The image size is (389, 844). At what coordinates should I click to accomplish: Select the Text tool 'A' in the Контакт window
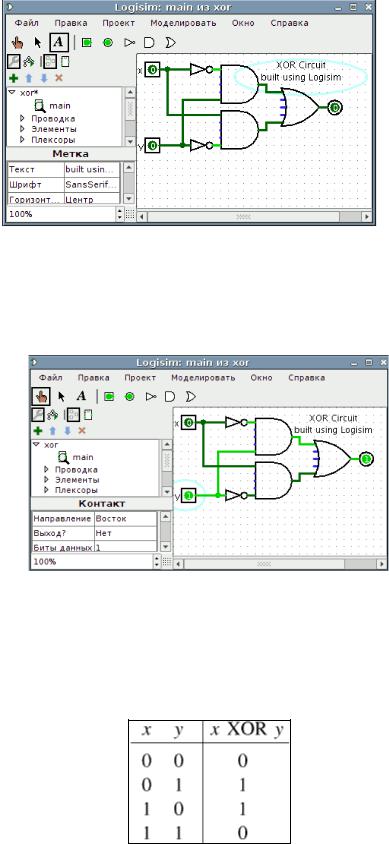[x=81, y=397]
